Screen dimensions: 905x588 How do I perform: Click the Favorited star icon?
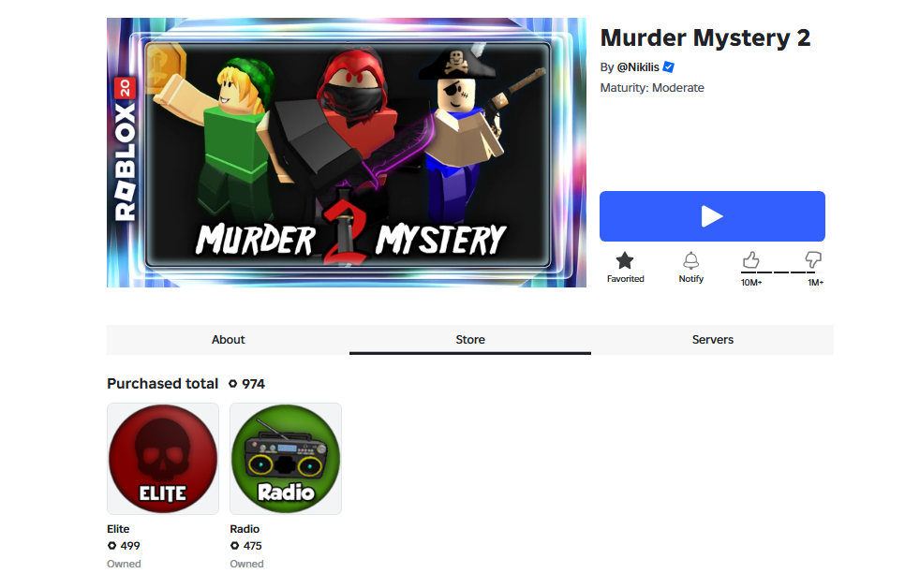tap(625, 261)
